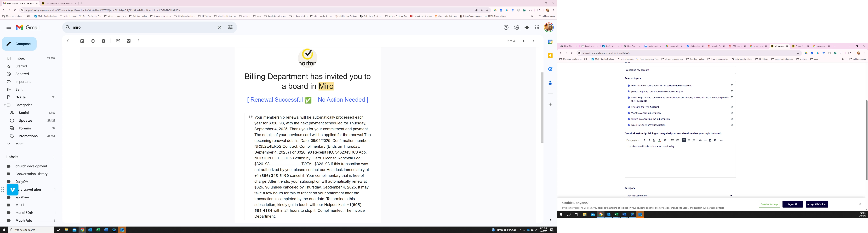Click the Miro topic title input
868x233 pixels.
click(x=680, y=70)
